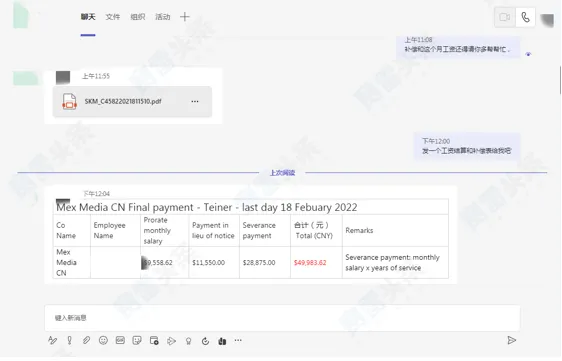
Task: Switch to the 聊天 tab
Action: [x=88, y=17]
